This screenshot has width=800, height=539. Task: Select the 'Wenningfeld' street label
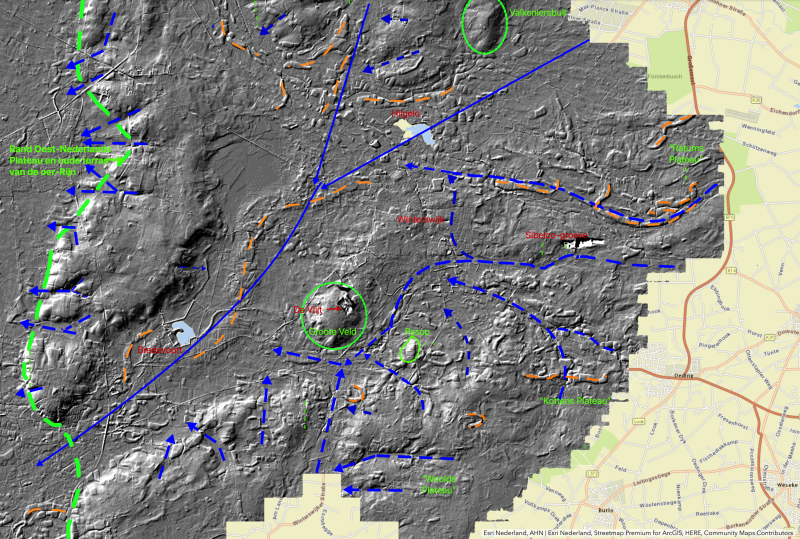758,131
